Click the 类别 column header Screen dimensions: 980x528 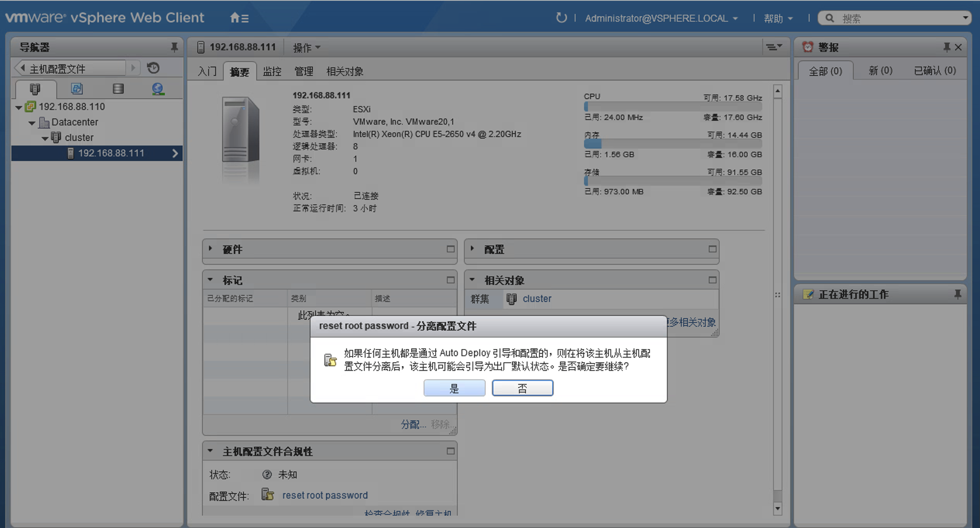(x=330, y=299)
